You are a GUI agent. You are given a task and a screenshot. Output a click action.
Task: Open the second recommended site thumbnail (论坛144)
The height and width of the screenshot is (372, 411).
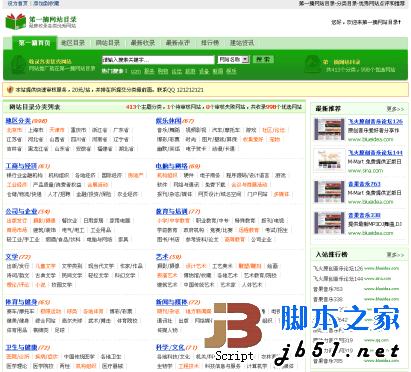[329, 161]
